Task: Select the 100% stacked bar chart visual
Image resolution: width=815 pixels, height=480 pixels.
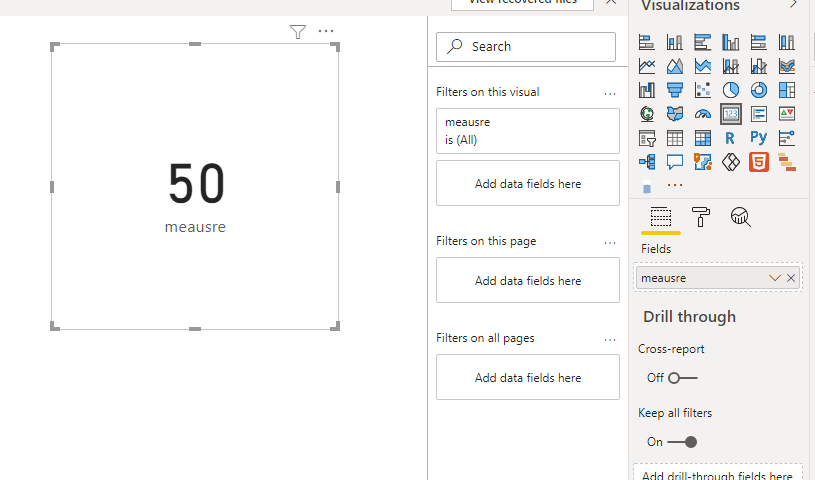Action: pos(759,42)
